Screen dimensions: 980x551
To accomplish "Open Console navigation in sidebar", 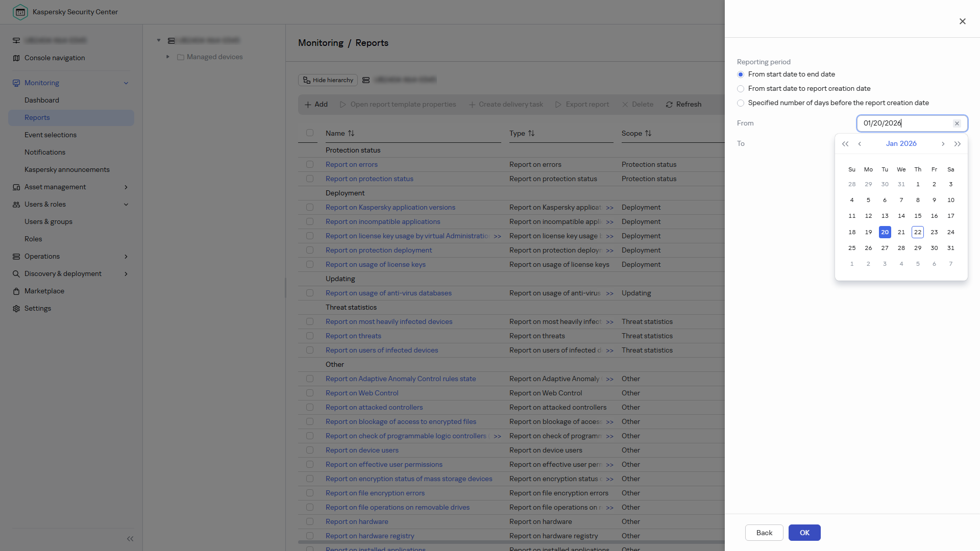I will [55, 58].
